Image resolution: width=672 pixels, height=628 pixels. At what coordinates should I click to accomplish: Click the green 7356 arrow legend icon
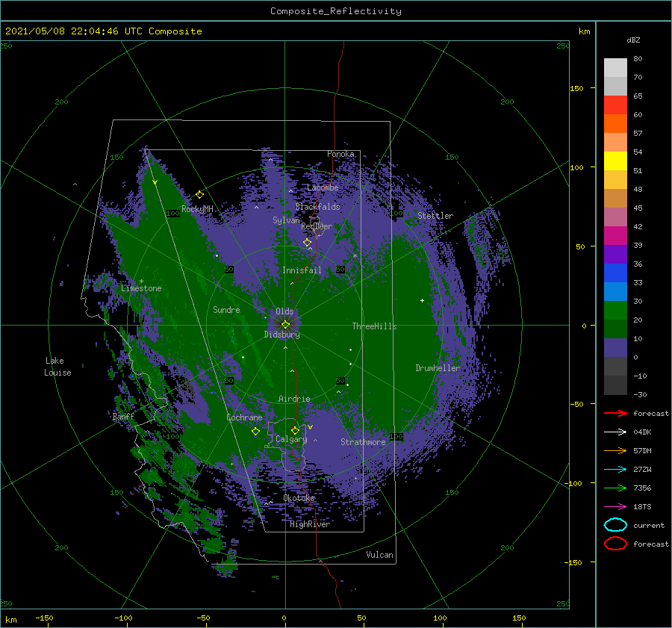tap(615, 488)
